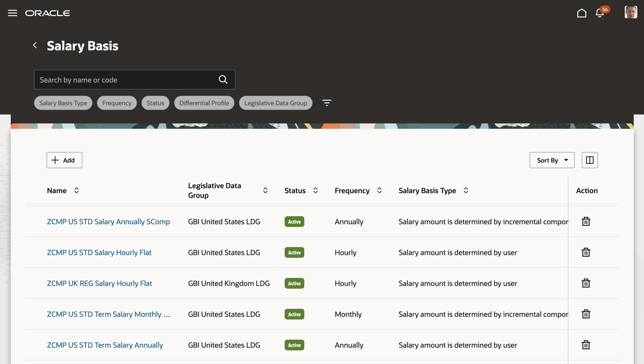The image size is (644, 364).
Task: Open the Frequency filter chip
Action: [117, 103]
